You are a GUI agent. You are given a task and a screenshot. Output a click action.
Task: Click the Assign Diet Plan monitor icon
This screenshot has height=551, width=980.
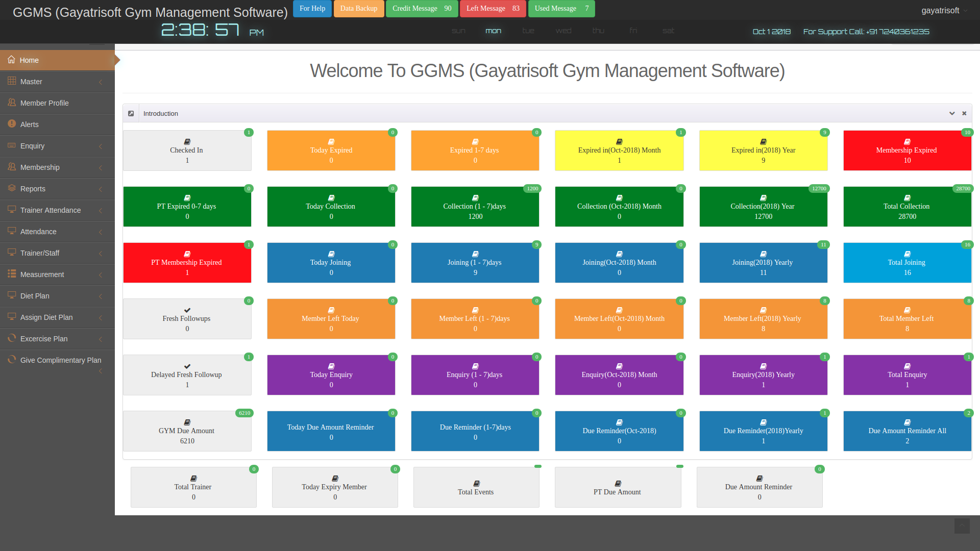12,316
